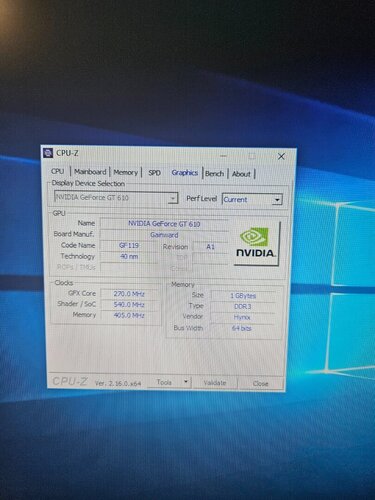The width and height of the screenshot is (375, 500).
Task: Close the CPU-Z window with X
Action: tap(281, 156)
